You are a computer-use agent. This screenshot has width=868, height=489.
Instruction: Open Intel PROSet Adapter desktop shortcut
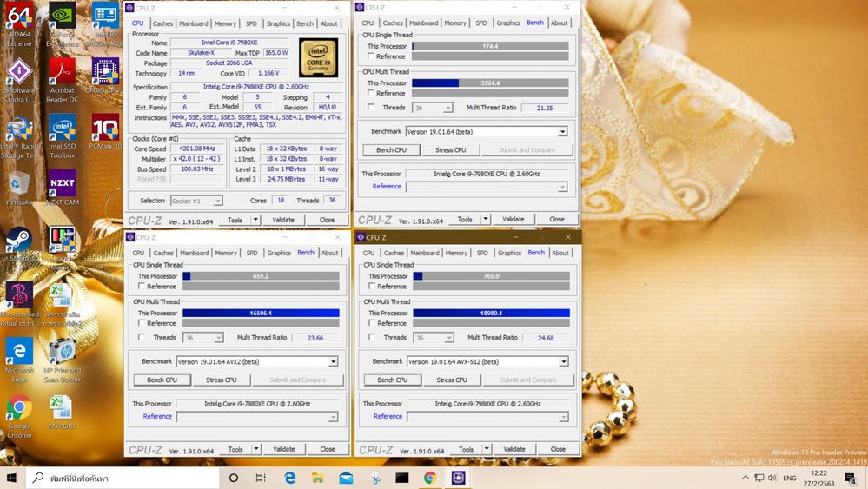105,23
